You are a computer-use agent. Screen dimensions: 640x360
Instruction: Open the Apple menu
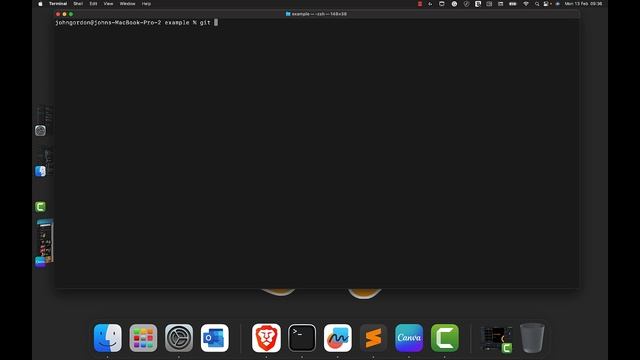40,4
